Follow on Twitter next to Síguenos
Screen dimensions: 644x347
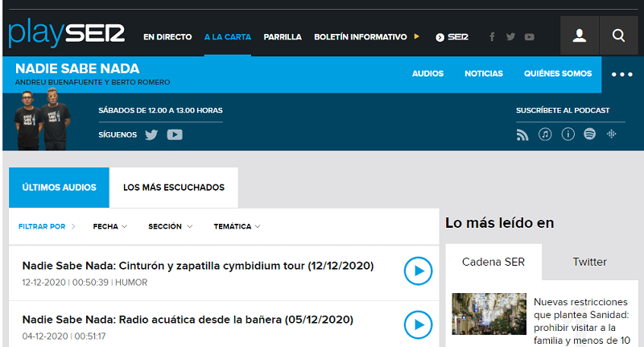pyautogui.click(x=151, y=134)
